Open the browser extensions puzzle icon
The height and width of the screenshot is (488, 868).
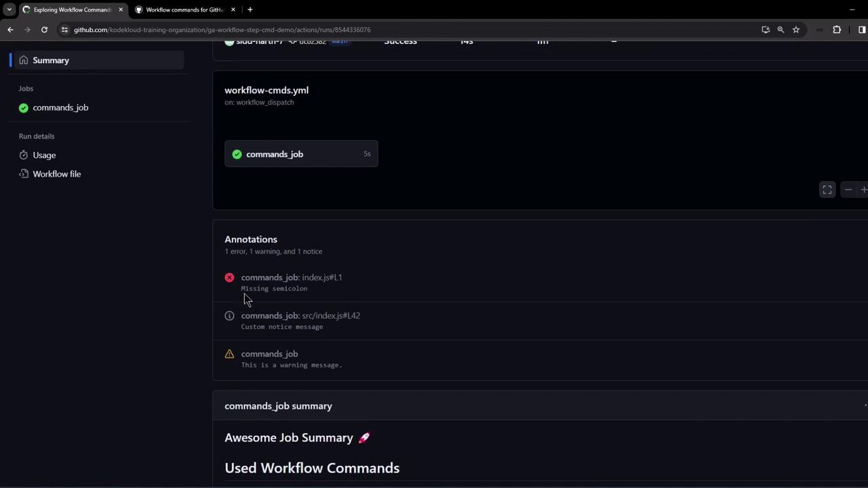click(x=837, y=30)
